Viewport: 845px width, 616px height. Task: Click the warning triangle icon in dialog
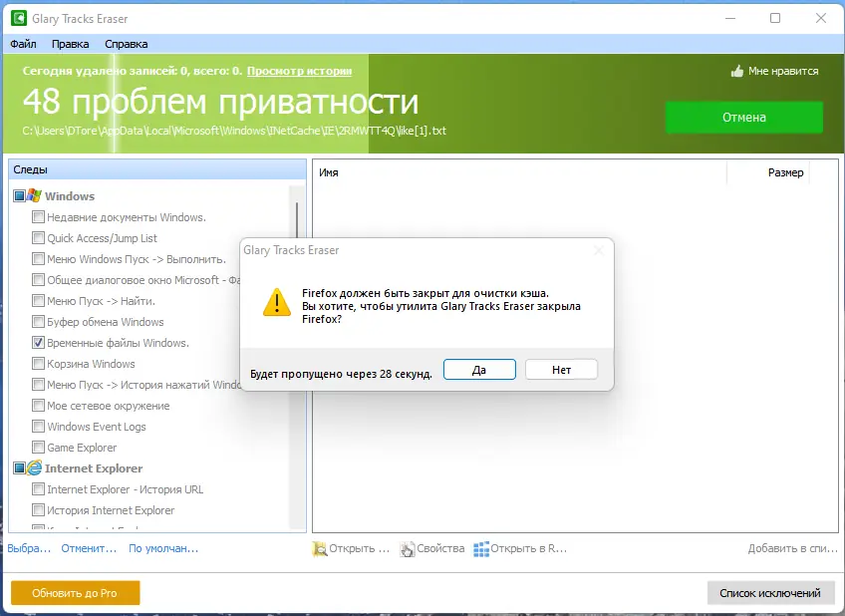(x=277, y=303)
